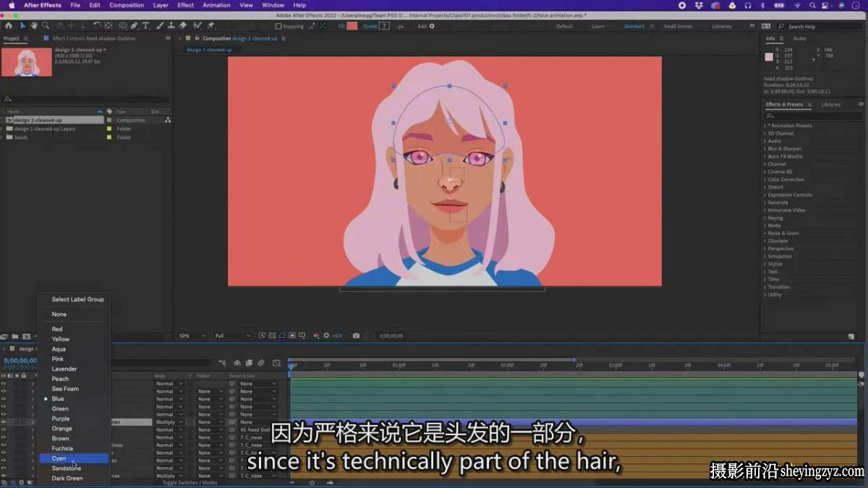The width and height of the screenshot is (868, 488).
Task: Click the Composition Mini-Flowchart icon in timeline
Action: [222, 363]
